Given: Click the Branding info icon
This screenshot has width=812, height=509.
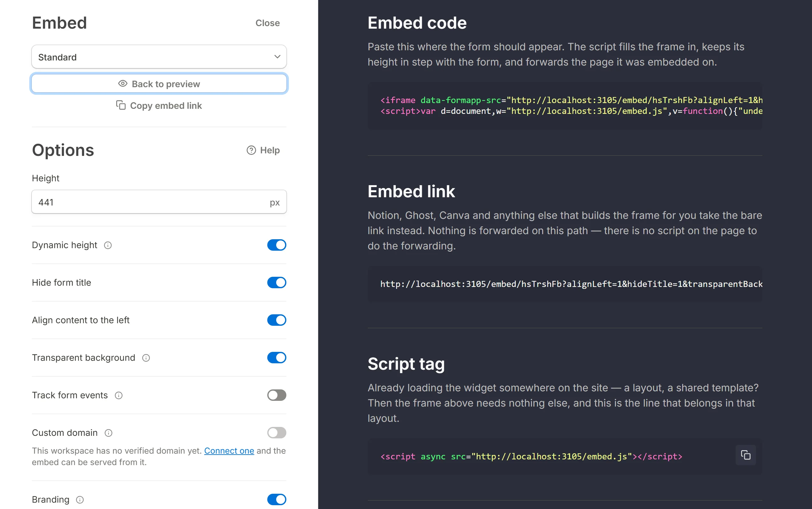Looking at the screenshot, I should tap(80, 499).
